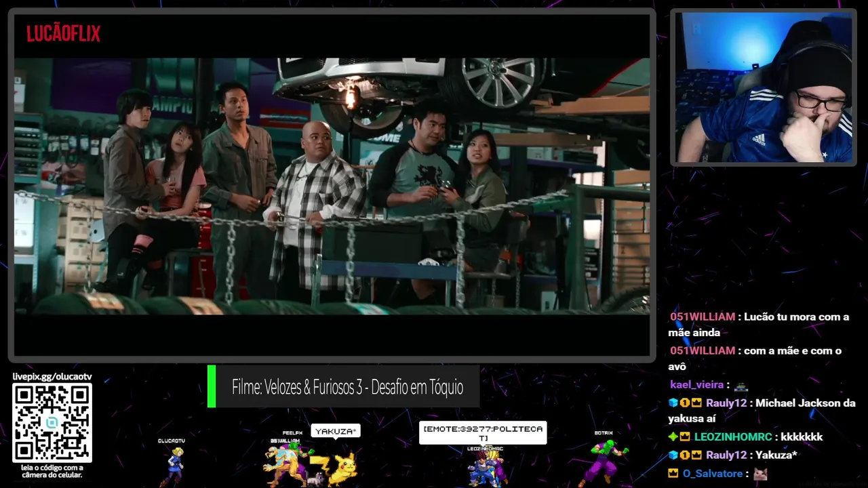This screenshot has width=868, height=488.
Task: Click the Pikachu sprite under YAKUZA bubble
Action: point(344,469)
